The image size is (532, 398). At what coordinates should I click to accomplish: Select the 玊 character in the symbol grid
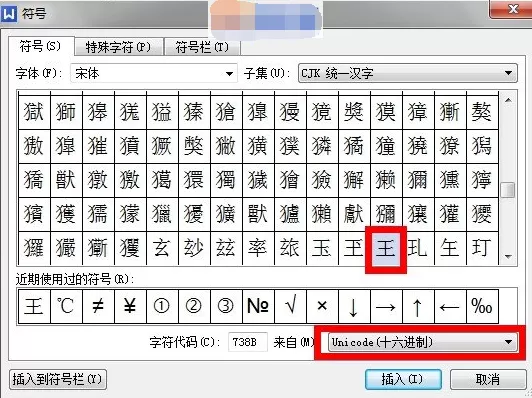354,248
